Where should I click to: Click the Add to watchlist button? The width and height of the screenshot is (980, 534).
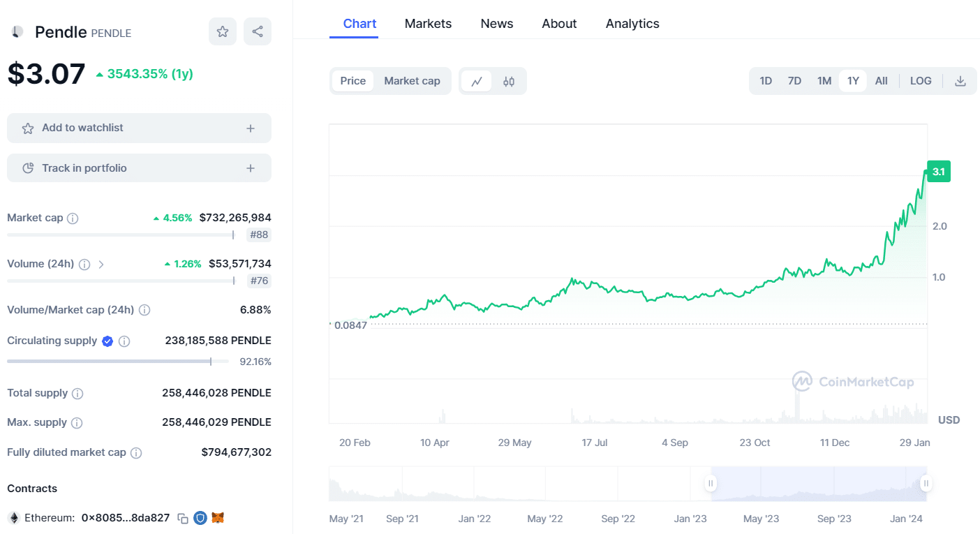click(x=139, y=128)
